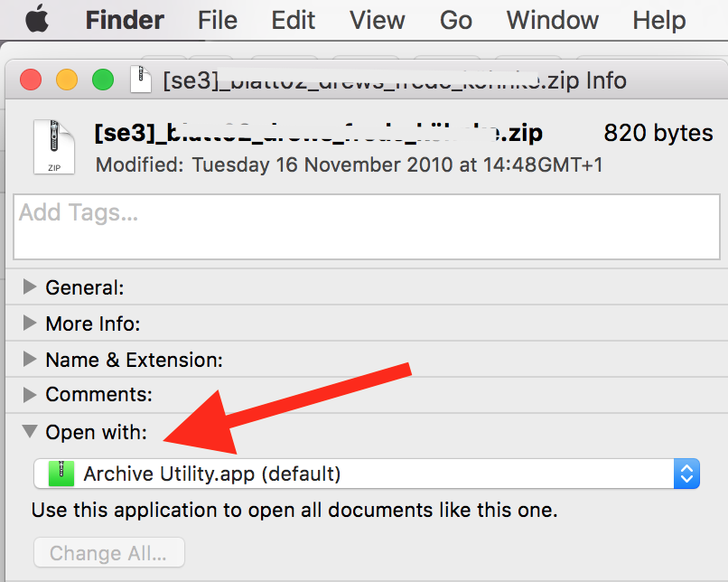The image size is (728, 582).
Task: Click the zip thumbnail icon below the title bar
Action: click(x=53, y=144)
